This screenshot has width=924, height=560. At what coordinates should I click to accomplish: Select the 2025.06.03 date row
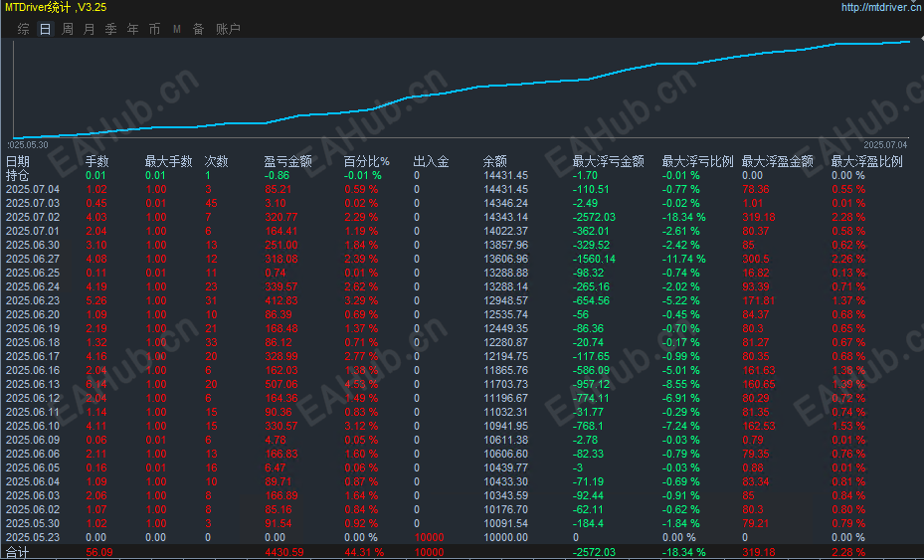[x=33, y=495]
